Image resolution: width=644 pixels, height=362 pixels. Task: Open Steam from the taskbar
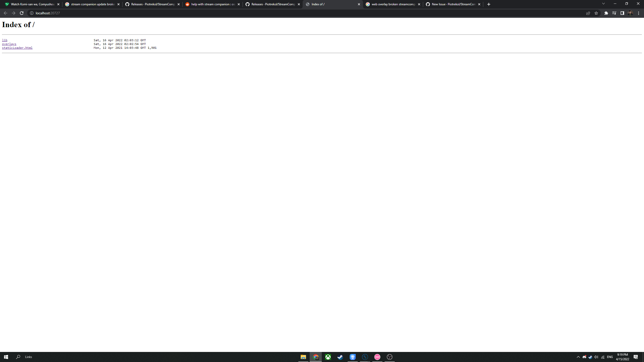[x=340, y=357]
